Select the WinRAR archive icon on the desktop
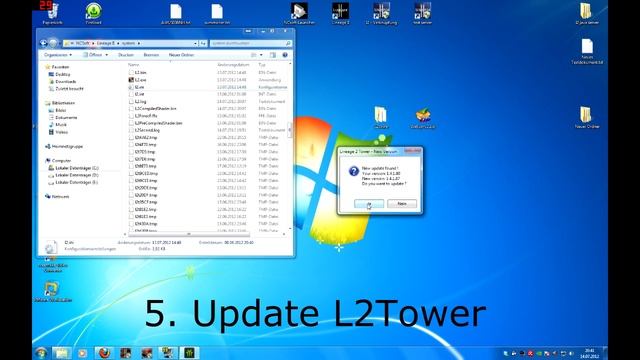The image size is (640, 360). 423,118
